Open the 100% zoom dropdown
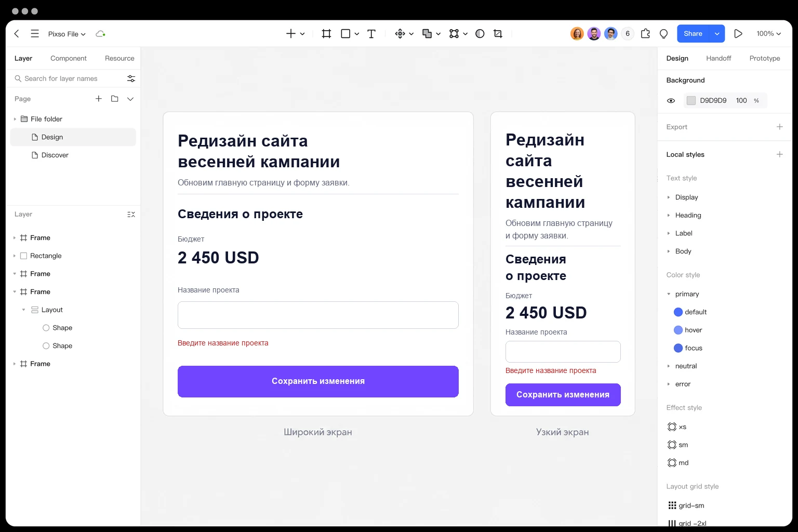The width and height of the screenshot is (798, 532). tap(768, 34)
